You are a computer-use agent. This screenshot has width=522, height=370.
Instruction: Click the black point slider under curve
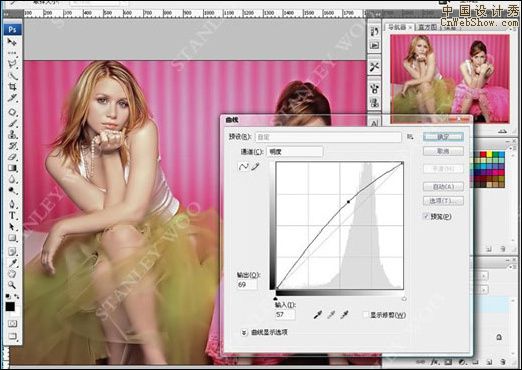[x=275, y=299]
